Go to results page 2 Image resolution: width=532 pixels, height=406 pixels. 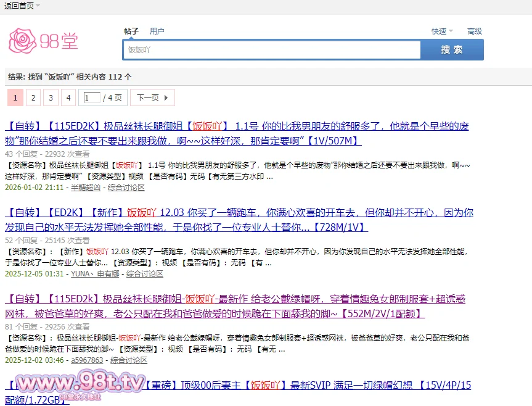pos(33,97)
